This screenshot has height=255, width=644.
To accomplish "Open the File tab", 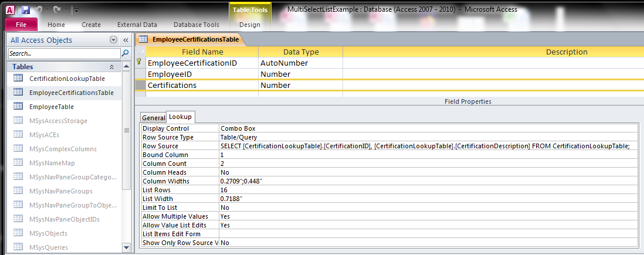I will 21,25.
